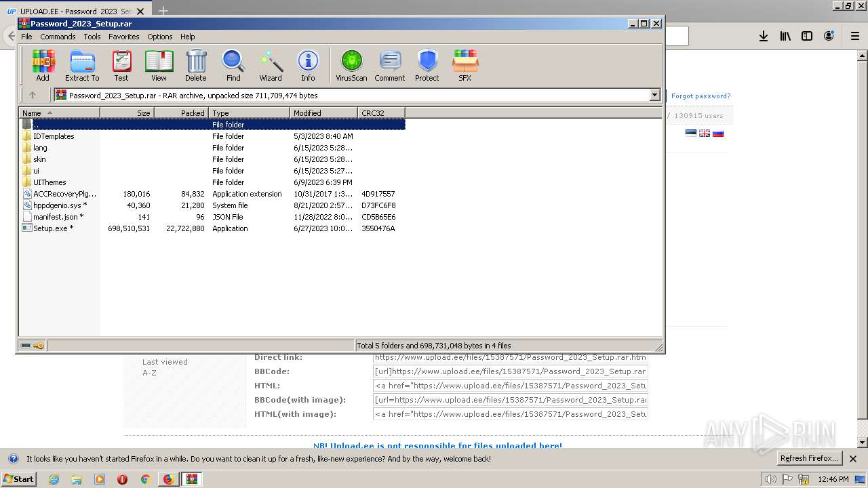Click the View toolbar icon
The image size is (868, 488).
tap(159, 66)
